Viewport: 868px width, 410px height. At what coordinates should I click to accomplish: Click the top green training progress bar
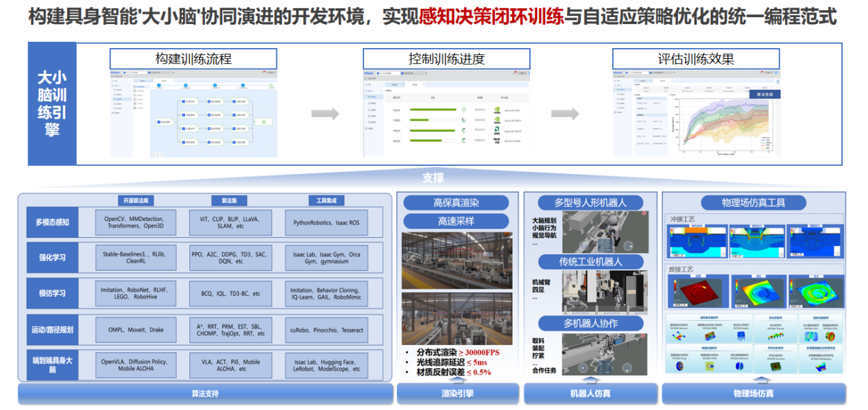432,109
